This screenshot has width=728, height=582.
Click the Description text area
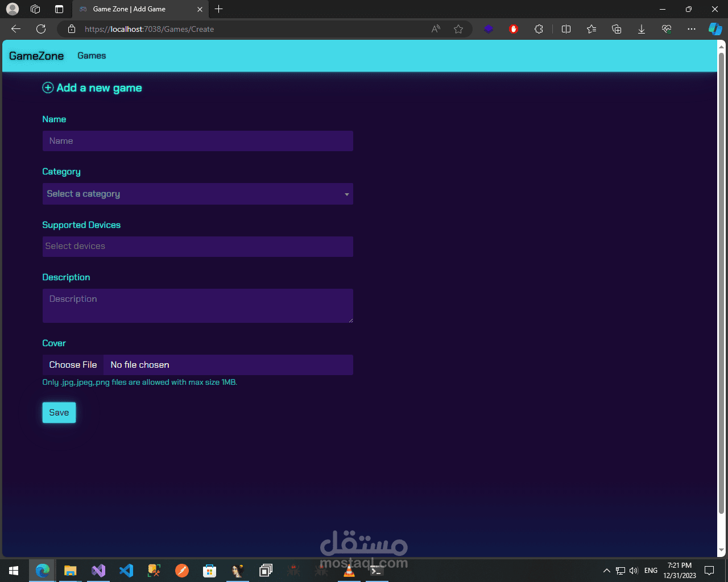198,306
